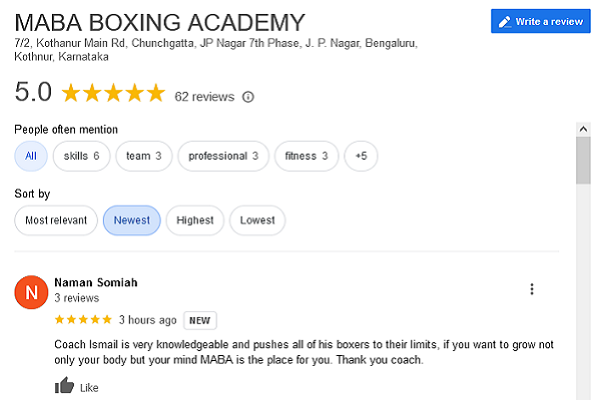The image size is (600, 400).
Task: Sort reviews by Lowest rating
Action: point(258,220)
